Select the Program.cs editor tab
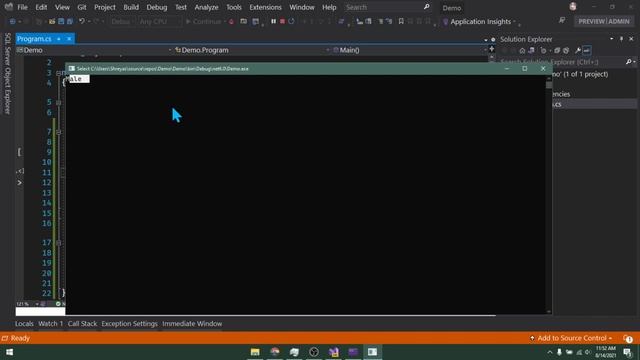This screenshot has width=640, height=360. 35,39
